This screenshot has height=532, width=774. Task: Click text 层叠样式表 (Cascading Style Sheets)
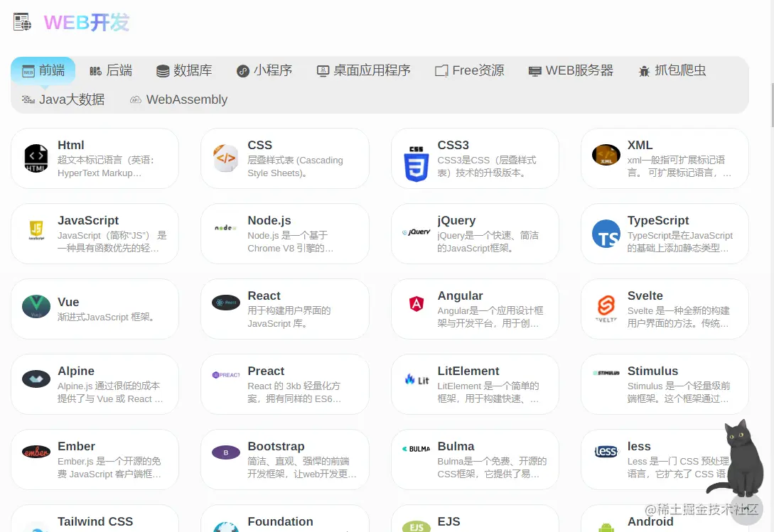(x=295, y=166)
